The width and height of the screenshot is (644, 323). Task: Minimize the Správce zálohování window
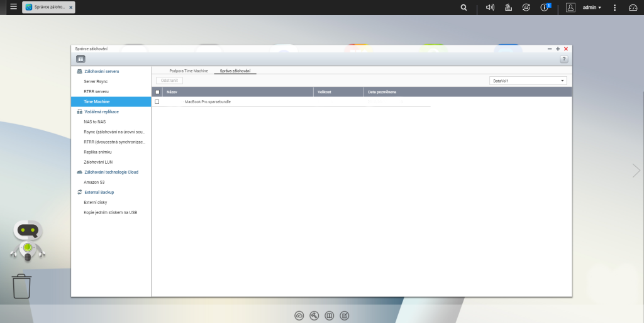[550, 49]
